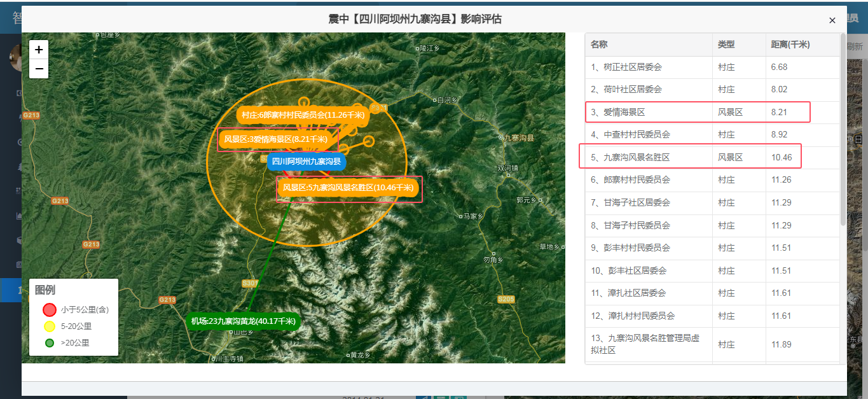This screenshot has height=399, width=868.
Task: Click the yellow 5-20公里 legend circle
Action: point(49,326)
